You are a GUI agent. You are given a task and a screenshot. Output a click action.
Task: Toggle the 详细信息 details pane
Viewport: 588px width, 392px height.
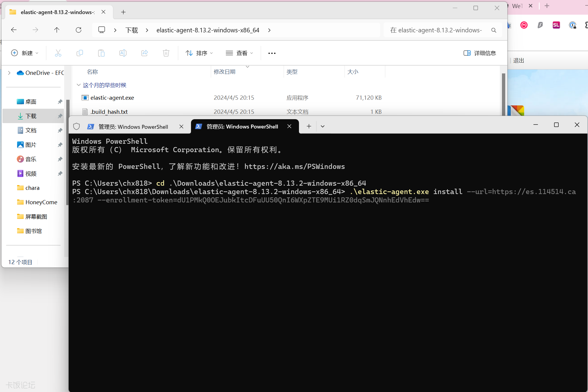click(479, 53)
